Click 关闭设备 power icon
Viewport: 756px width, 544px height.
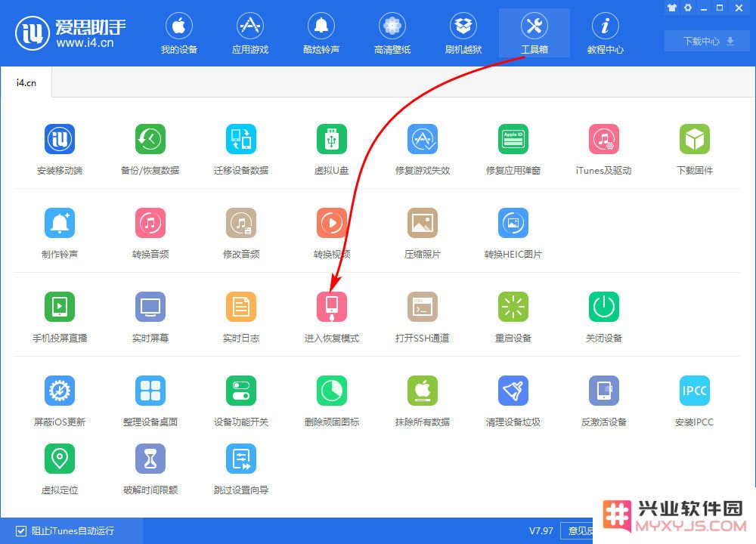point(603,307)
